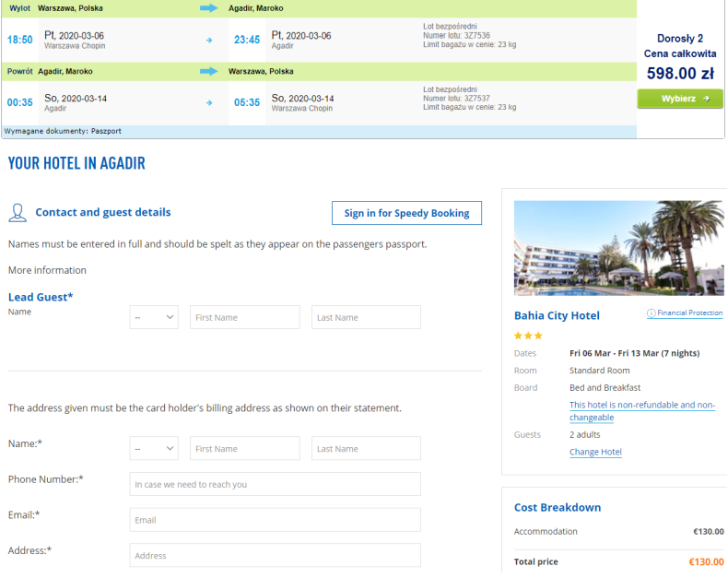The height and width of the screenshot is (578, 728).
Task: Click Wymagane dokumenty: Paszport notice
Action: 63,131
